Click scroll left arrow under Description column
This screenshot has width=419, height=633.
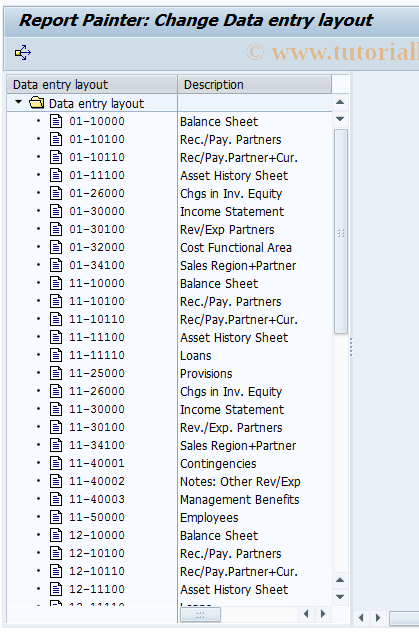[306, 614]
